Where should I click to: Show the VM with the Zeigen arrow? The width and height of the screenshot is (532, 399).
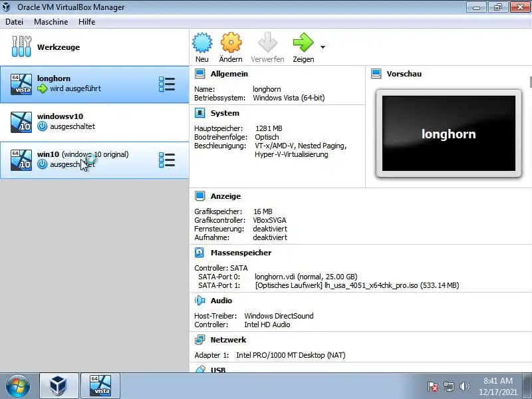(303, 43)
